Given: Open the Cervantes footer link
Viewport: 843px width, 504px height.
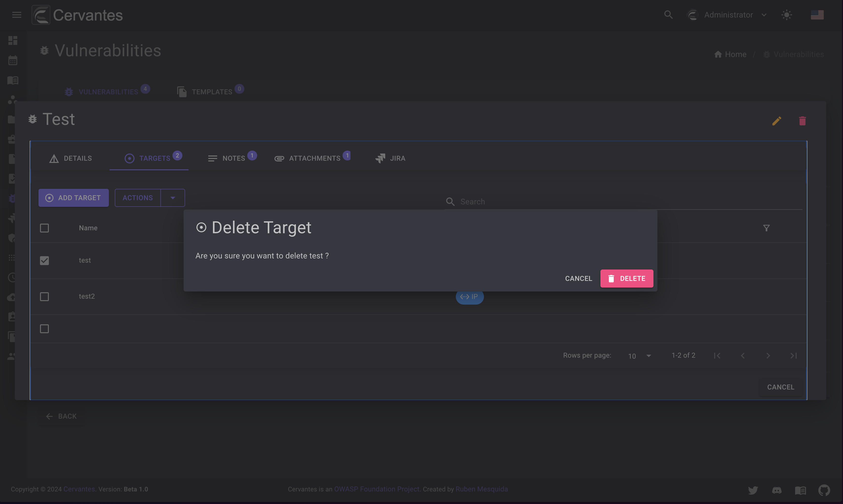Looking at the screenshot, I should [79, 489].
